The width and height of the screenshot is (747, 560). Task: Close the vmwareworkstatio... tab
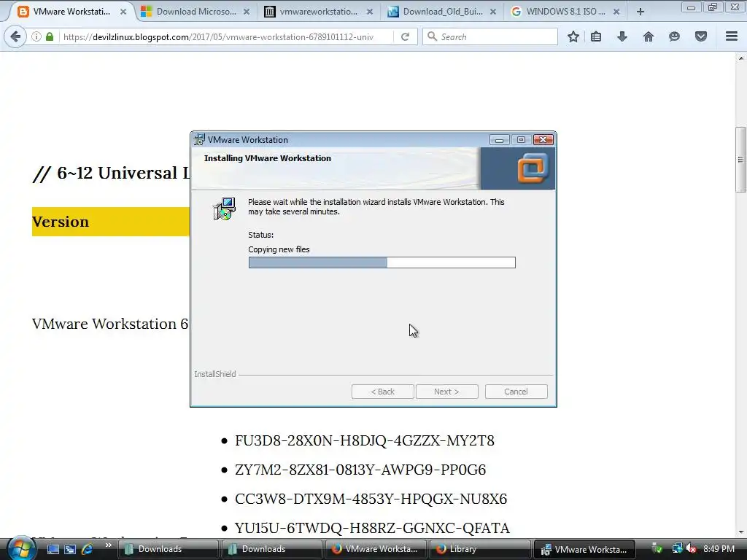click(370, 12)
